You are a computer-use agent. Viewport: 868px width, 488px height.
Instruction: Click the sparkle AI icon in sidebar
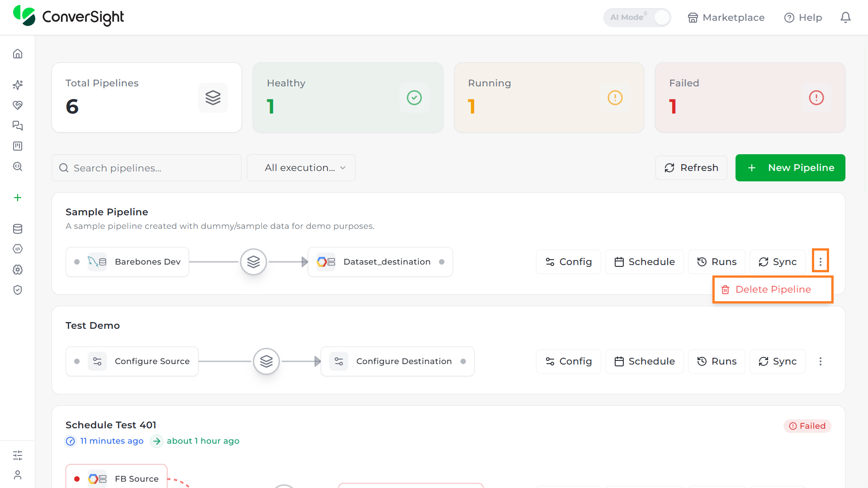click(x=18, y=85)
